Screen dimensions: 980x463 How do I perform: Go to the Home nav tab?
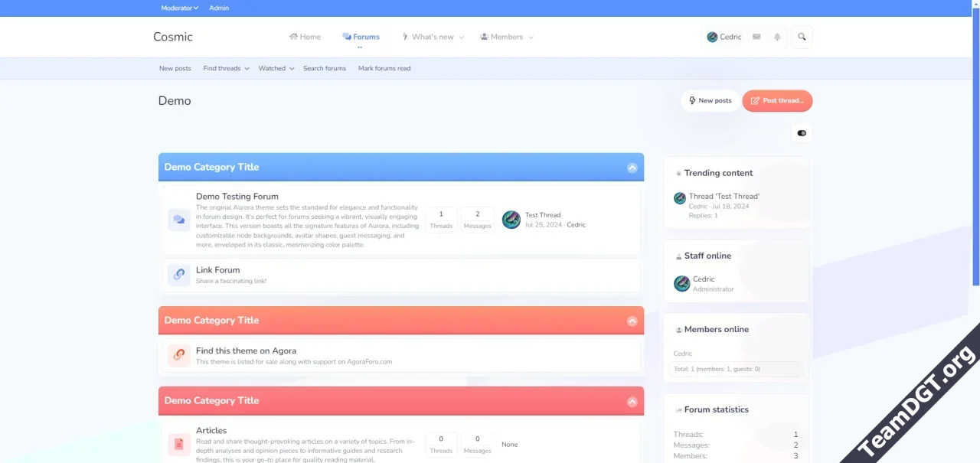[x=305, y=37]
